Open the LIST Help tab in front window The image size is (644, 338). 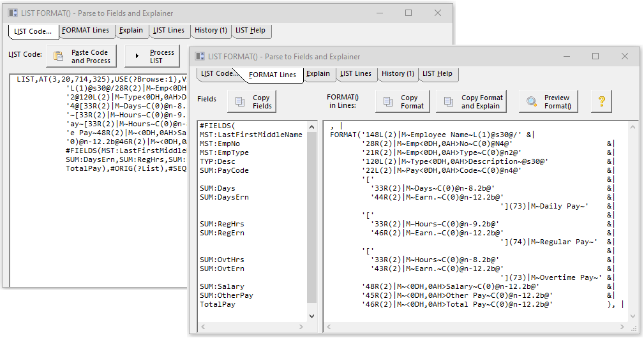click(x=437, y=74)
